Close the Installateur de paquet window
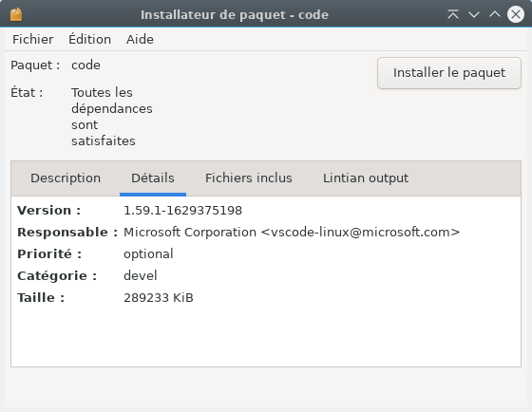The image size is (532, 412). click(516, 14)
